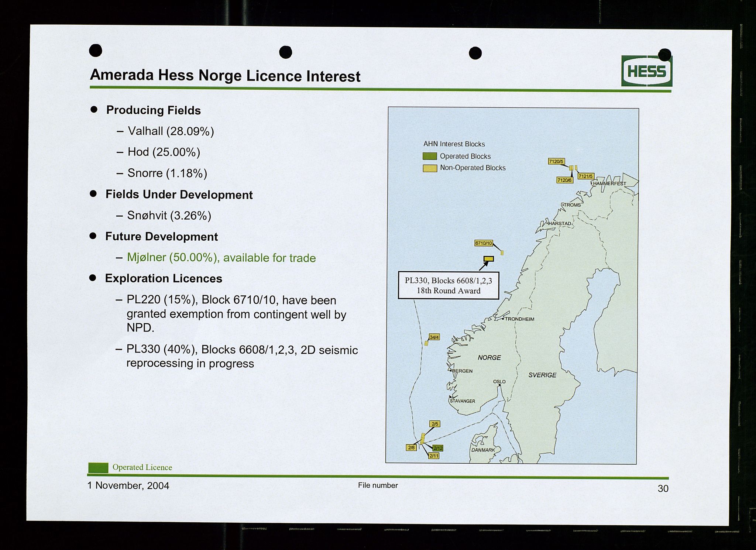Click the TROMS city label
The height and width of the screenshot is (550, 756).
tap(572, 205)
